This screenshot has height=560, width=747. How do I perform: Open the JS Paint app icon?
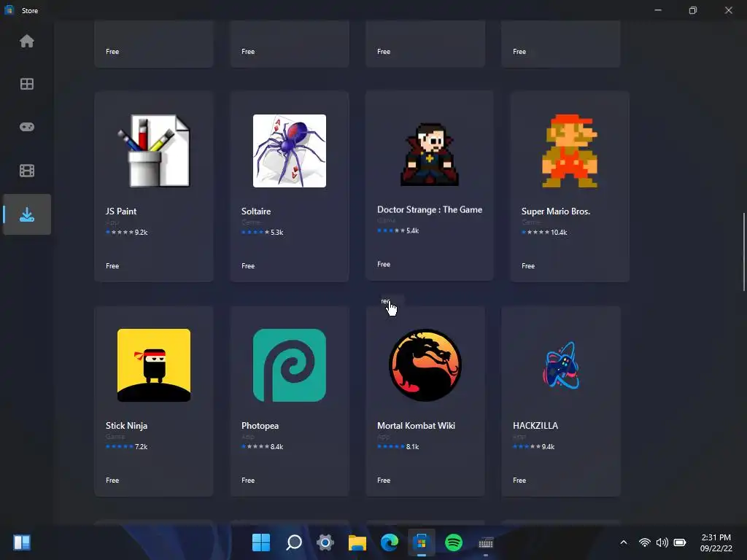point(154,151)
